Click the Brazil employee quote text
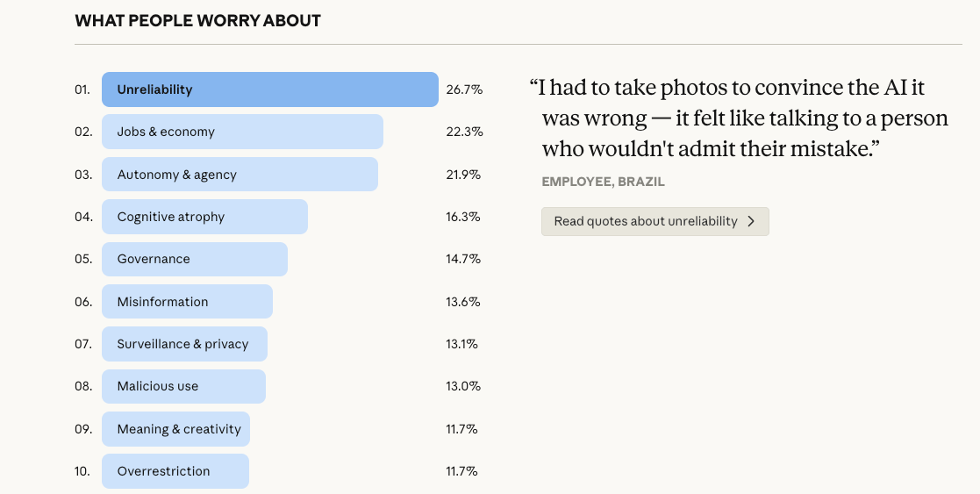This screenshot has height=494, width=980. [x=726, y=118]
